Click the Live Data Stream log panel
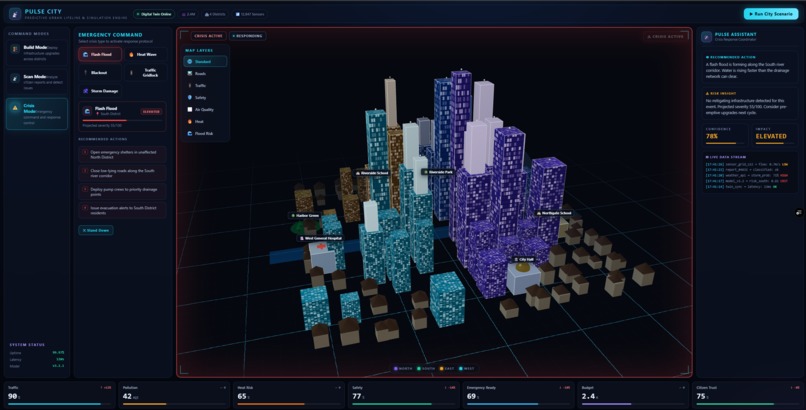806x410 pixels. click(749, 172)
